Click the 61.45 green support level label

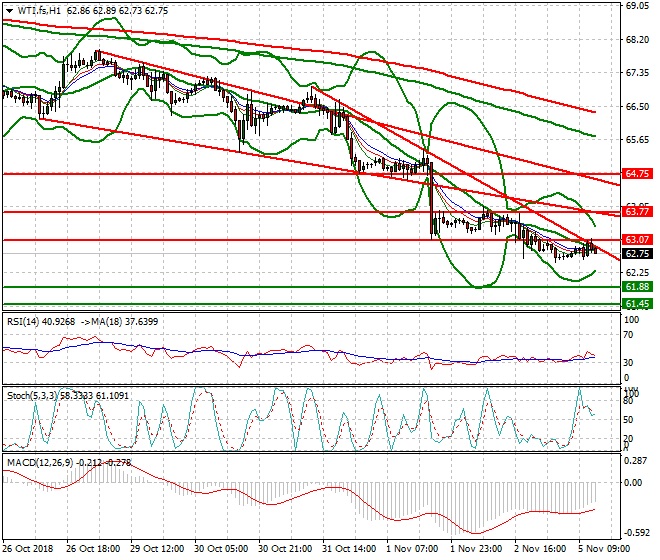pos(638,304)
